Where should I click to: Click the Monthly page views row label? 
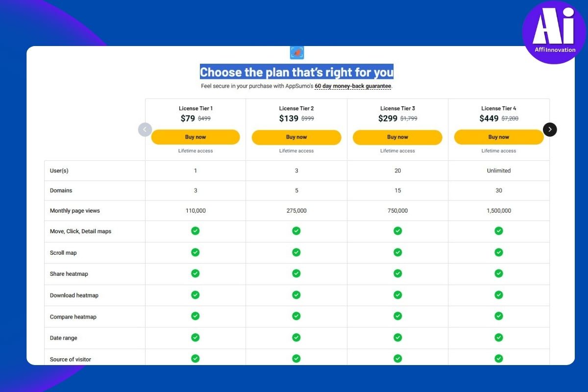(x=74, y=211)
